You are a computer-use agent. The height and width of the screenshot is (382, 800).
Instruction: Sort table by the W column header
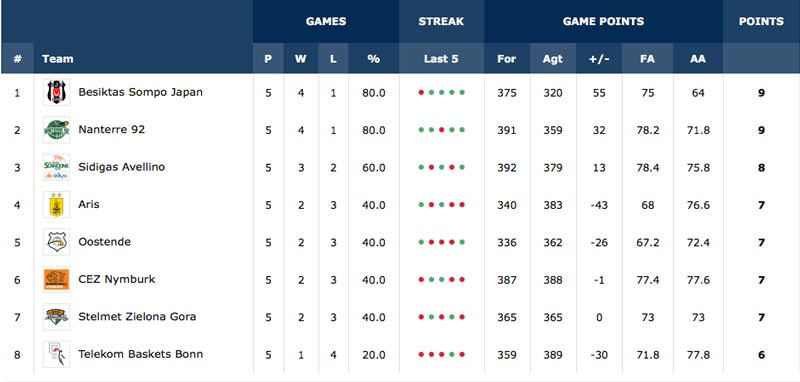tap(301, 59)
